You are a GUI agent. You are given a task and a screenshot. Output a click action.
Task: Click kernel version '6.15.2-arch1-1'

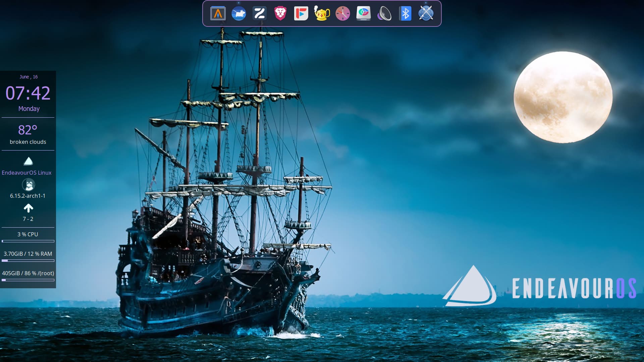coord(28,196)
